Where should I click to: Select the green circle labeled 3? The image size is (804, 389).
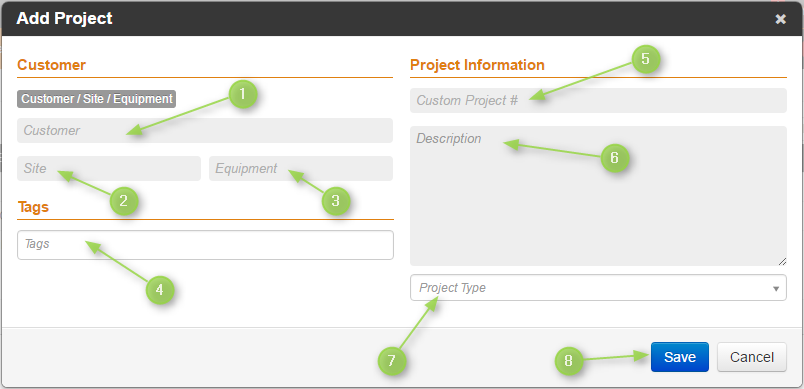pos(336,201)
